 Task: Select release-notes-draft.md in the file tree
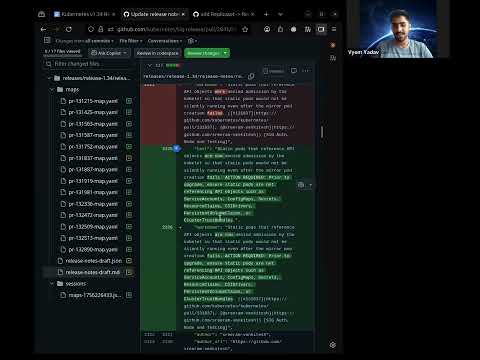click(92, 272)
